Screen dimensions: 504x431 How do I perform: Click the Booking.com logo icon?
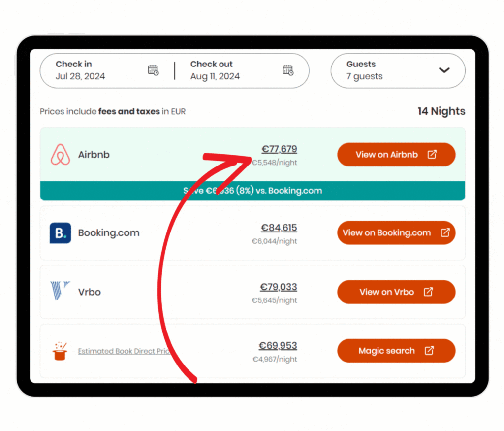pos(61,233)
